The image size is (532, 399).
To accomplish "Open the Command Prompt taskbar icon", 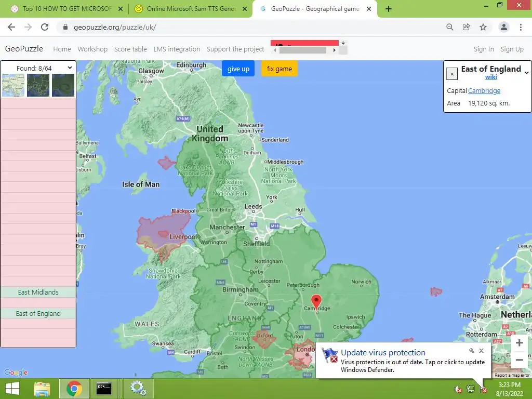I will coord(103,389).
